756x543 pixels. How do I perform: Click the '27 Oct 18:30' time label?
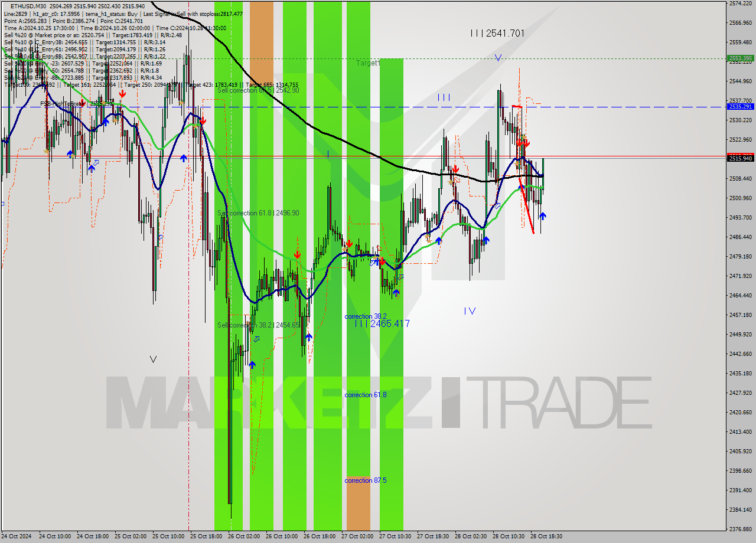tap(433, 537)
